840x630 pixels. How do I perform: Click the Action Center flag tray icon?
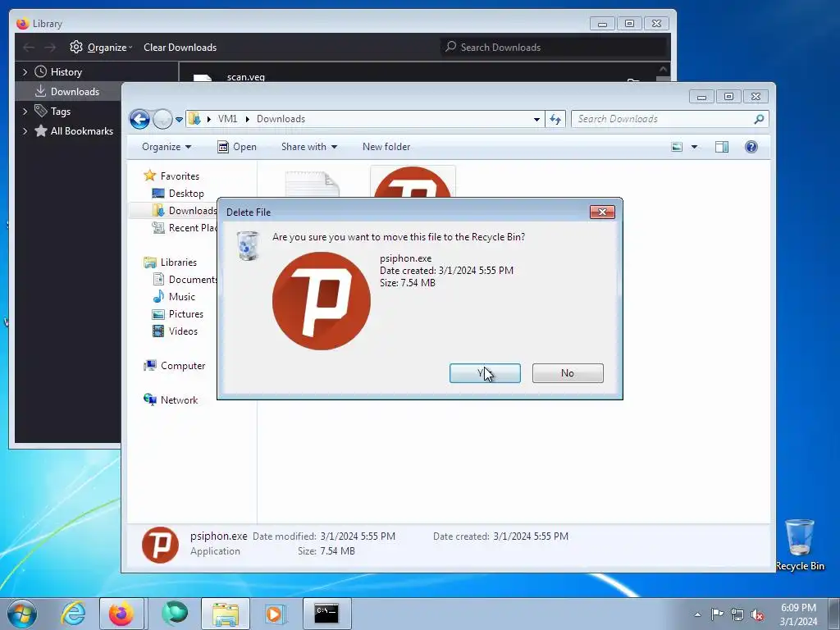tap(717, 614)
